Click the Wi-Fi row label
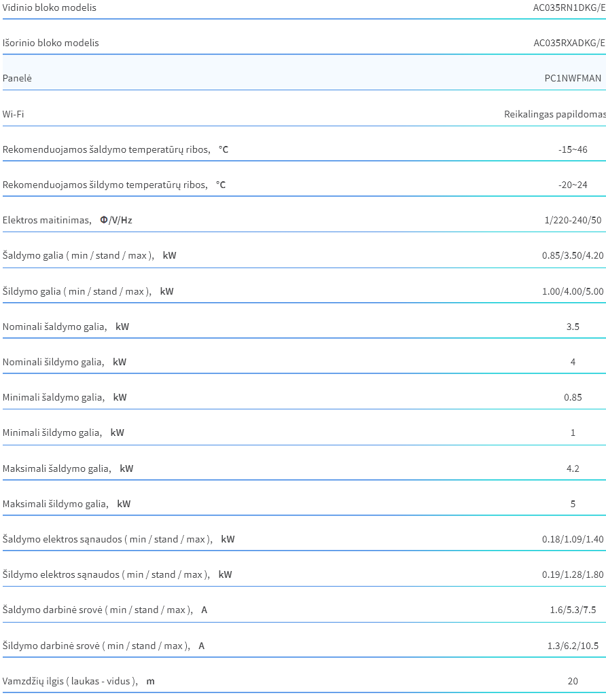Viewport: 606px width, 700px height. click(14, 114)
